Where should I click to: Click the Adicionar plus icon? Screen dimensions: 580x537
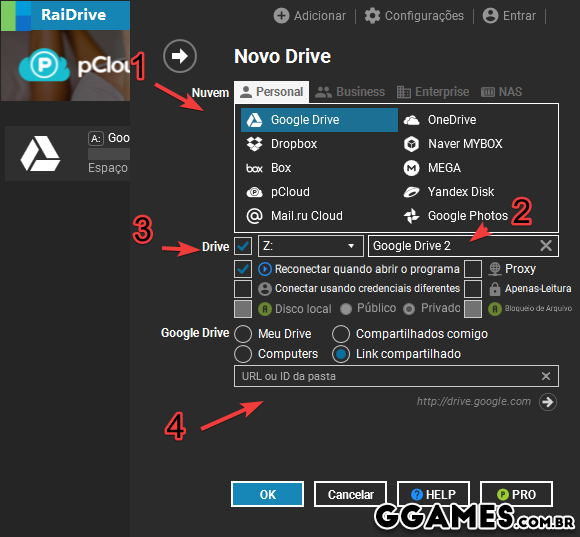pos(281,16)
